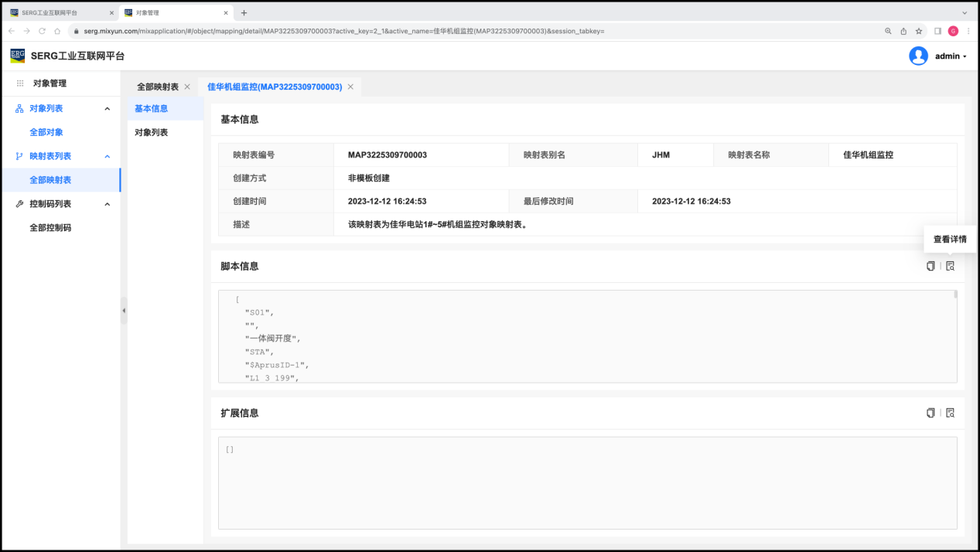Switch to the 全部映射表 tab
The image size is (980, 552).
tap(158, 87)
